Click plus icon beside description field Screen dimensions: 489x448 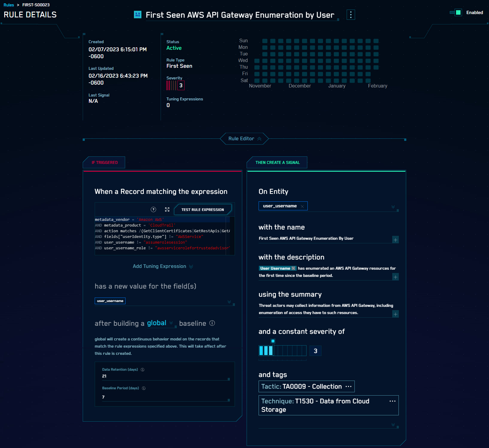point(396,277)
